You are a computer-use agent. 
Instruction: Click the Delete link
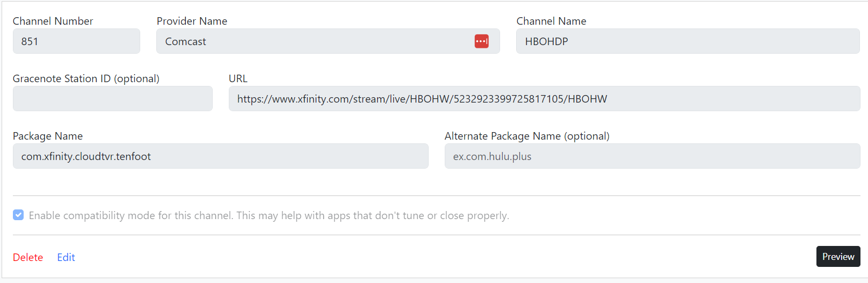[x=28, y=257]
